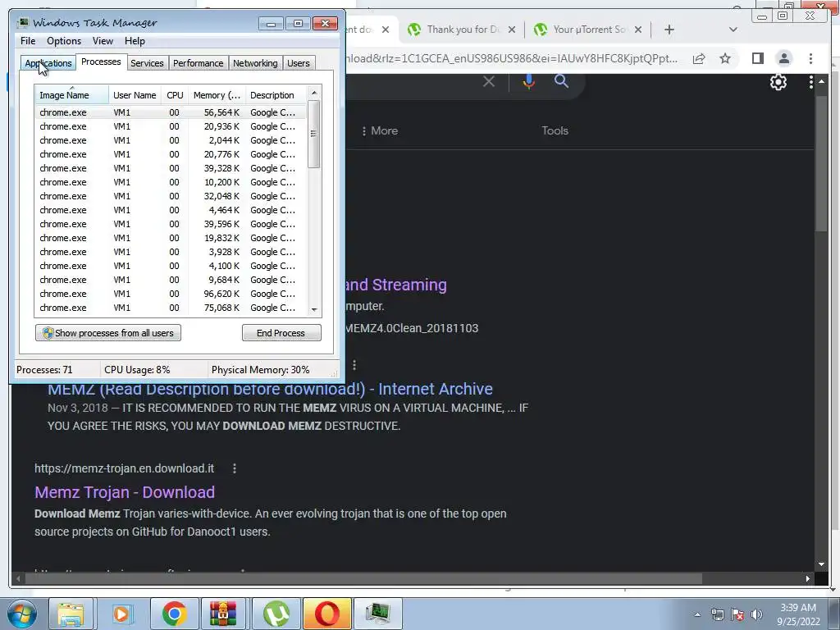Viewport: 840px width, 630px height.
Task: Click the Chrome address bar URL
Action: [x=511, y=58]
